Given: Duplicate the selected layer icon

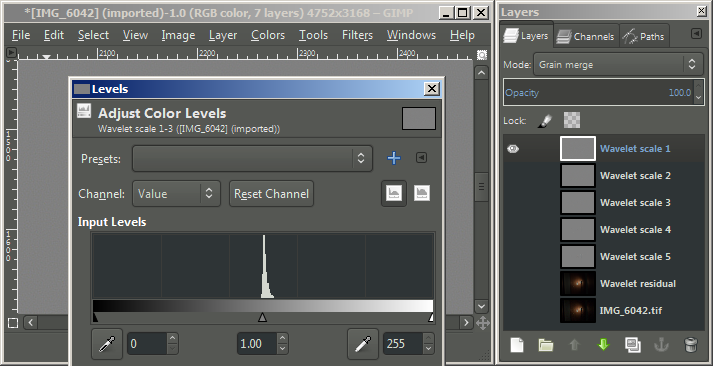Looking at the screenshot, I should (633, 345).
